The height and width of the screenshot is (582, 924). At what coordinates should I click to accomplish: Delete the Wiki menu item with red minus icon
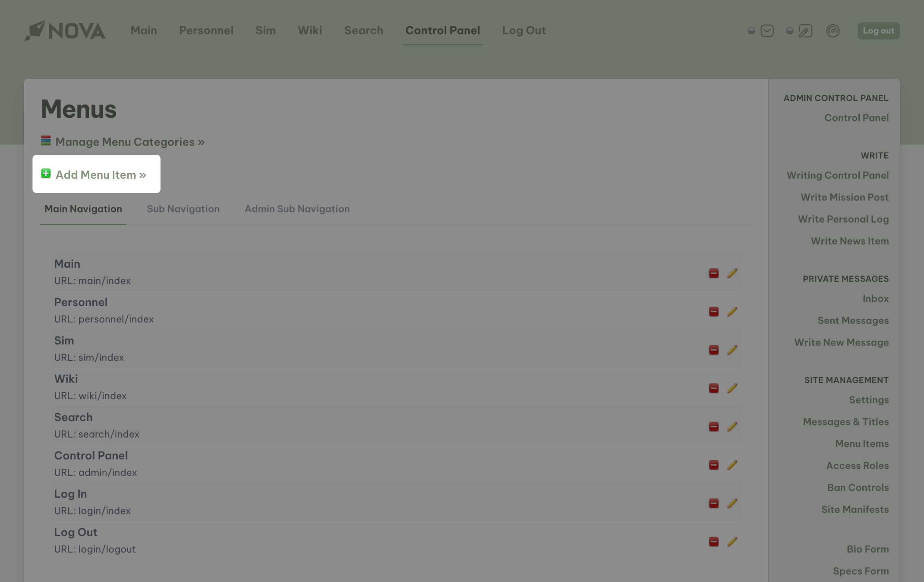(713, 389)
